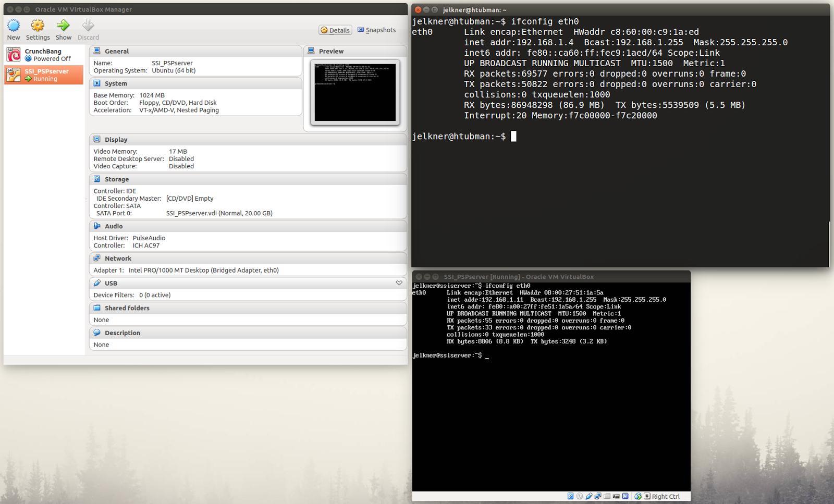Screen dimensions: 834x504
Task: Collapse the USB section with chevron
Action: point(399,283)
